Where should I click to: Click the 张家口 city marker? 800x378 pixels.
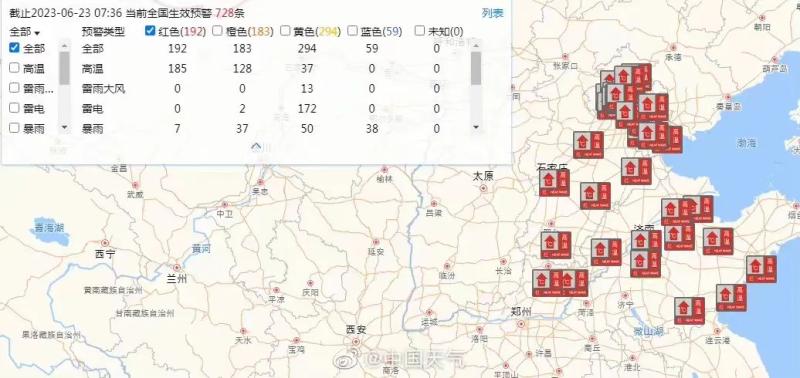(565, 56)
